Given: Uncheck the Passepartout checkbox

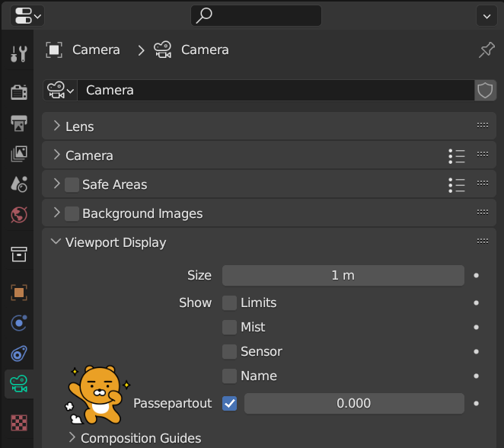Looking at the screenshot, I should [x=229, y=404].
